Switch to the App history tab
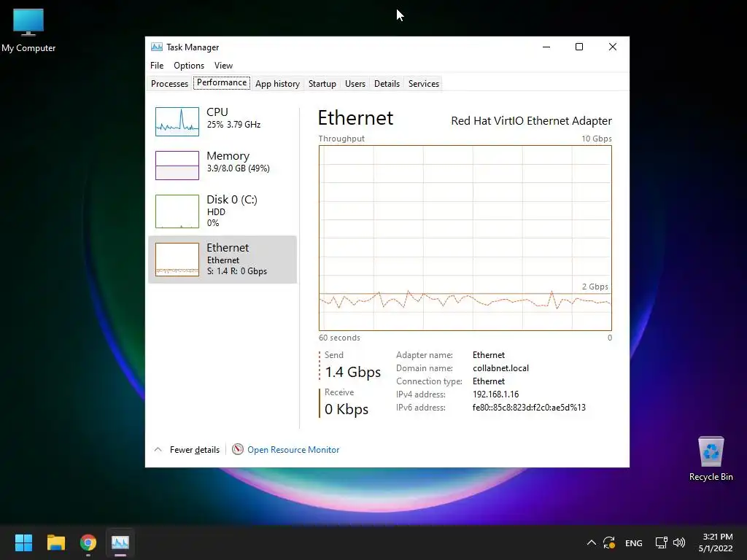 277,84
